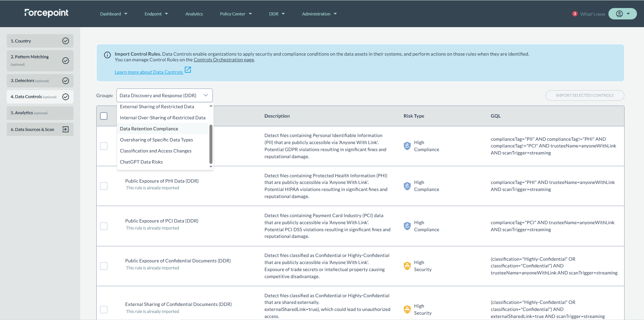Open the Analytics top navigation item
The height and width of the screenshot is (320, 644).
(x=194, y=14)
